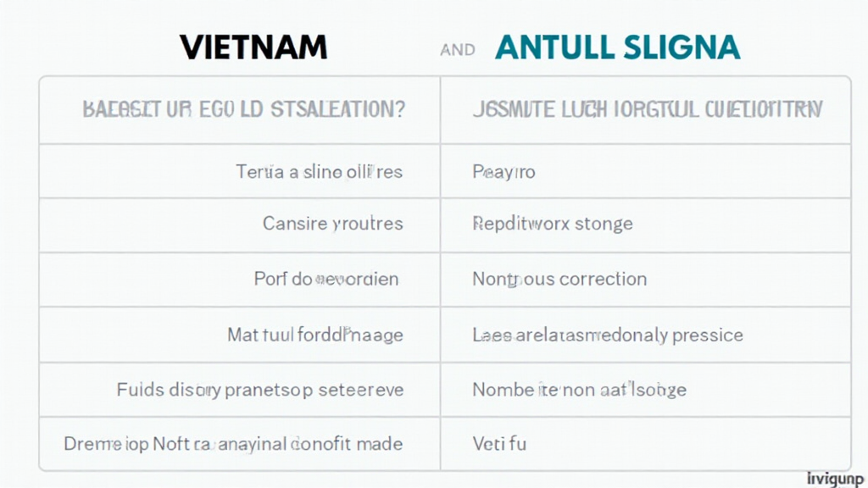
Task: Select the 'JGSMUTE LUCH IORGTUL CUIELTIOITRIV' column header
Action: click(646, 110)
